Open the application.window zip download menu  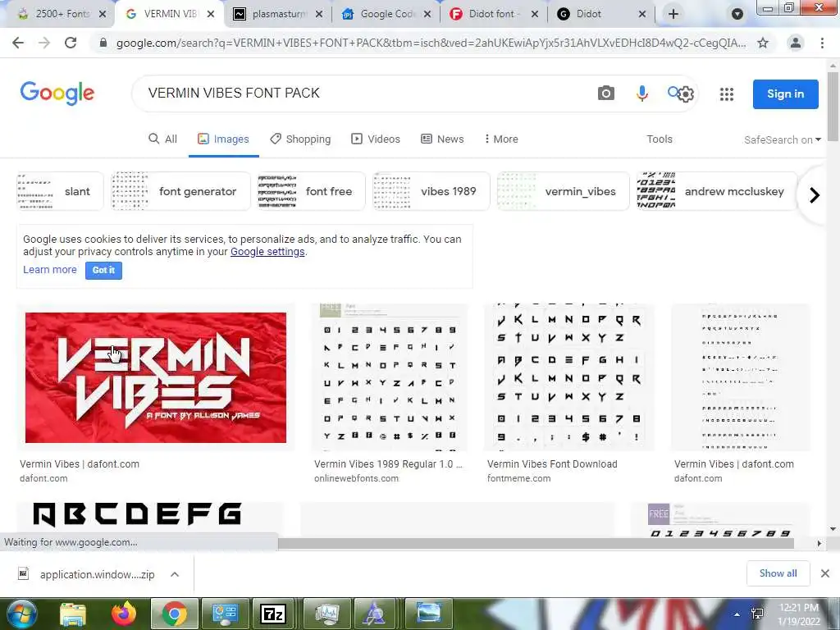point(175,574)
